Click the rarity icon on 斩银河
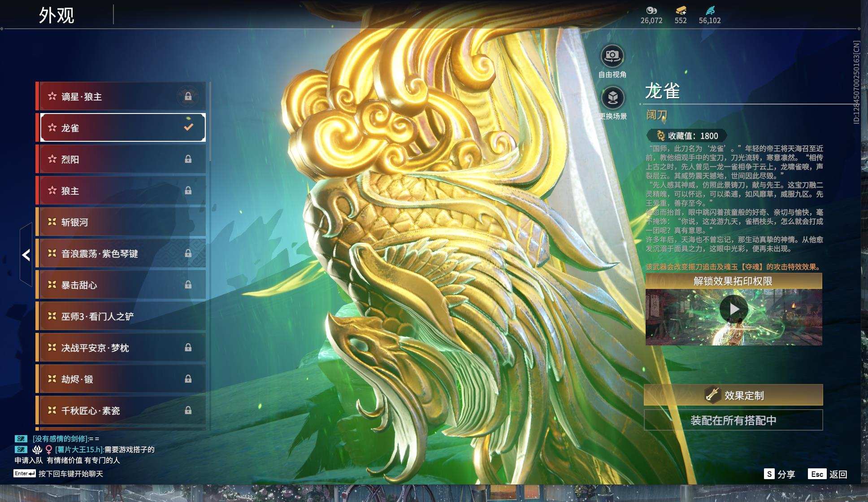This screenshot has width=868, height=502. point(52,222)
